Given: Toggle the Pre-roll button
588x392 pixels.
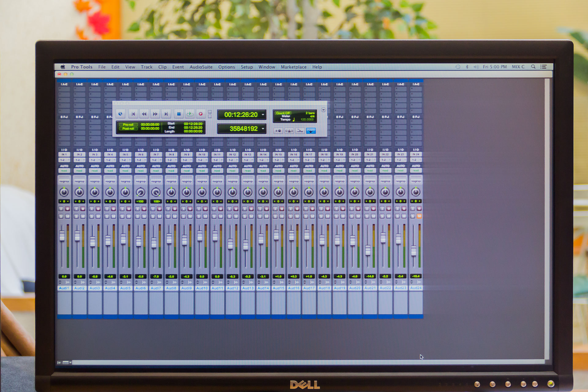Looking at the screenshot, I should [128, 125].
